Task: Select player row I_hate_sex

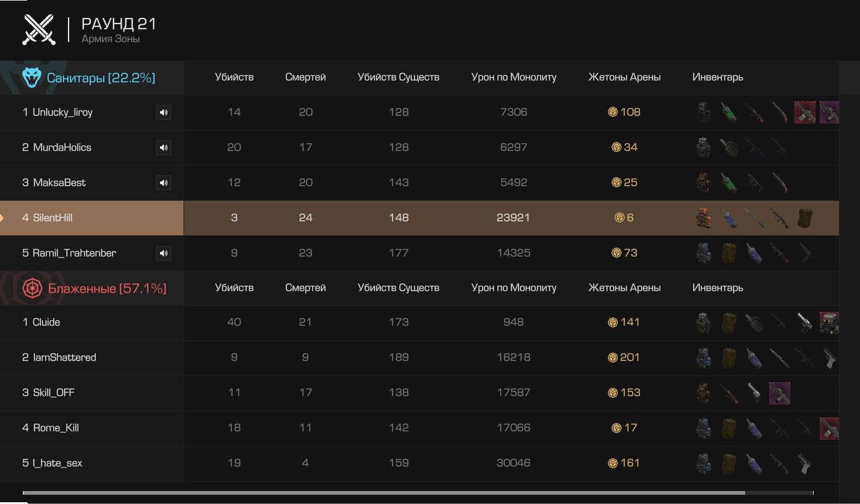Action: [419, 463]
